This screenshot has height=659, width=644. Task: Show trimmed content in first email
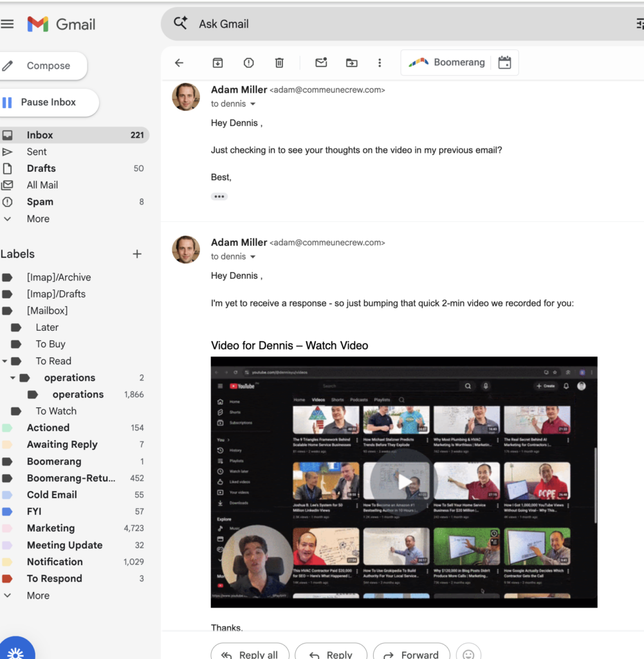[219, 196]
